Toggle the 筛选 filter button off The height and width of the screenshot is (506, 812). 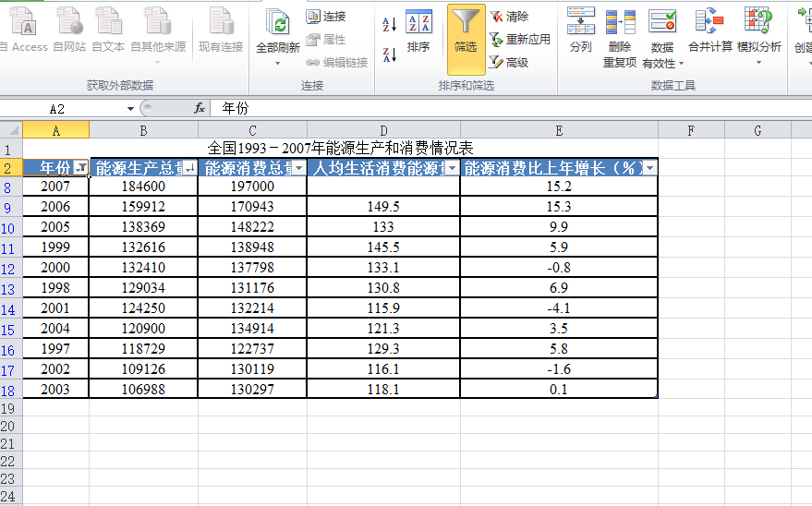(466, 37)
